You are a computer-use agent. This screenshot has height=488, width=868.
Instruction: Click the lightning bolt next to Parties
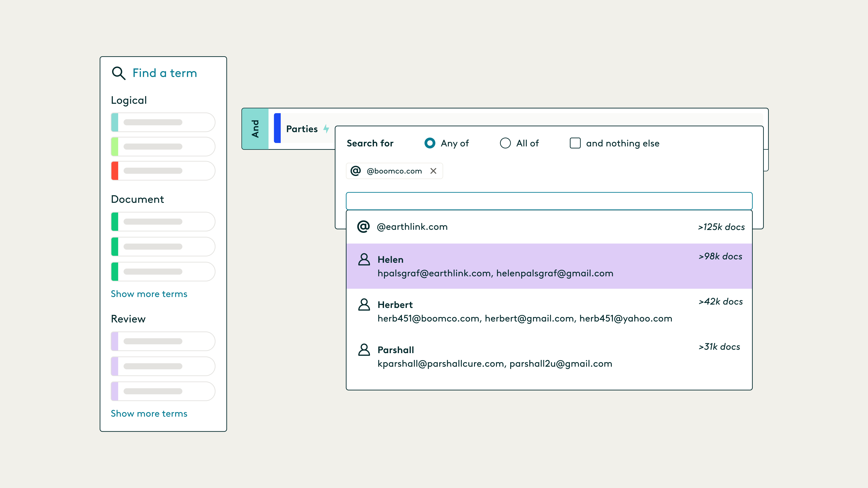(x=326, y=129)
